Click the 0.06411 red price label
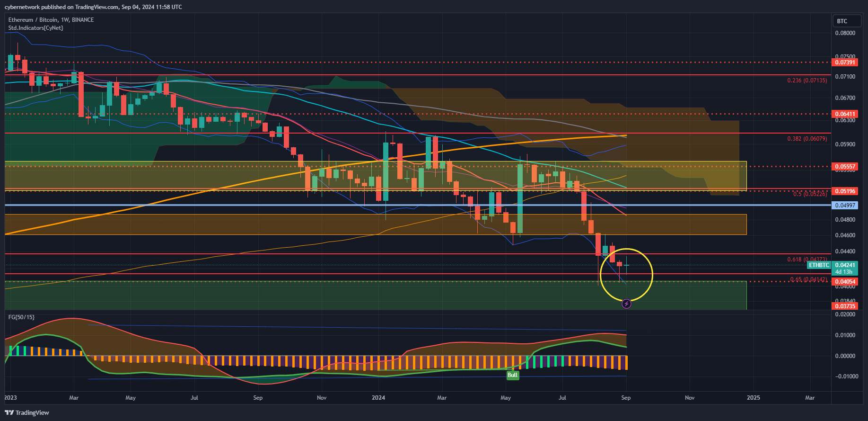The width and height of the screenshot is (868, 421). [845, 114]
